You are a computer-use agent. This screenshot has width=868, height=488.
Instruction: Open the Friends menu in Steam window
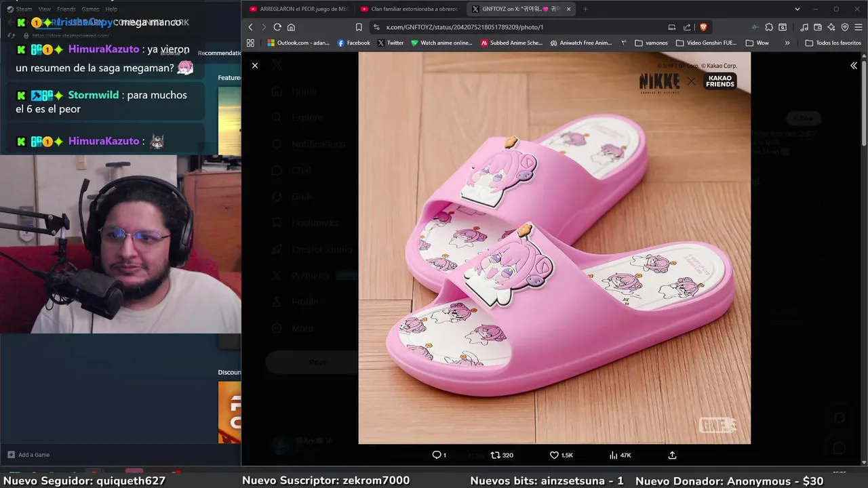(x=66, y=9)
